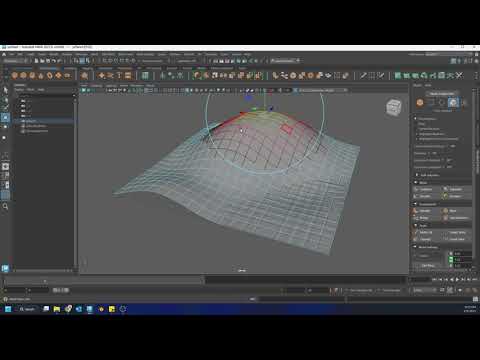
Task: Open the File menu
Action: 12,54
